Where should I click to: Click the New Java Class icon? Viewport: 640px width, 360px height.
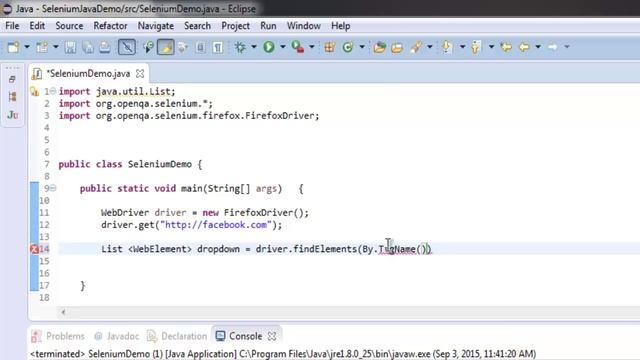(x=348, y=47)
